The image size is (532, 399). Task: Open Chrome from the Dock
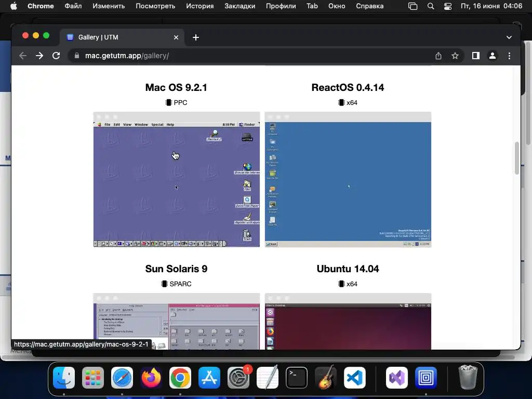[x=180, y=378]
